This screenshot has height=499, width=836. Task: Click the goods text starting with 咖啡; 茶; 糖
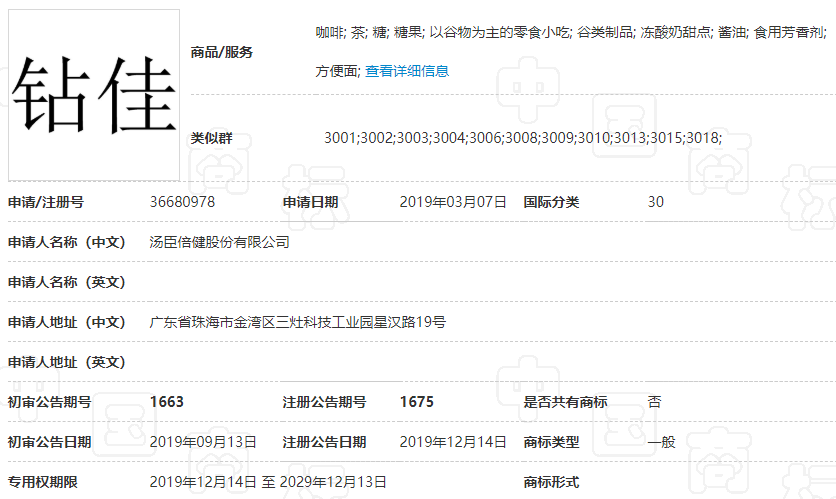[571, 33]
